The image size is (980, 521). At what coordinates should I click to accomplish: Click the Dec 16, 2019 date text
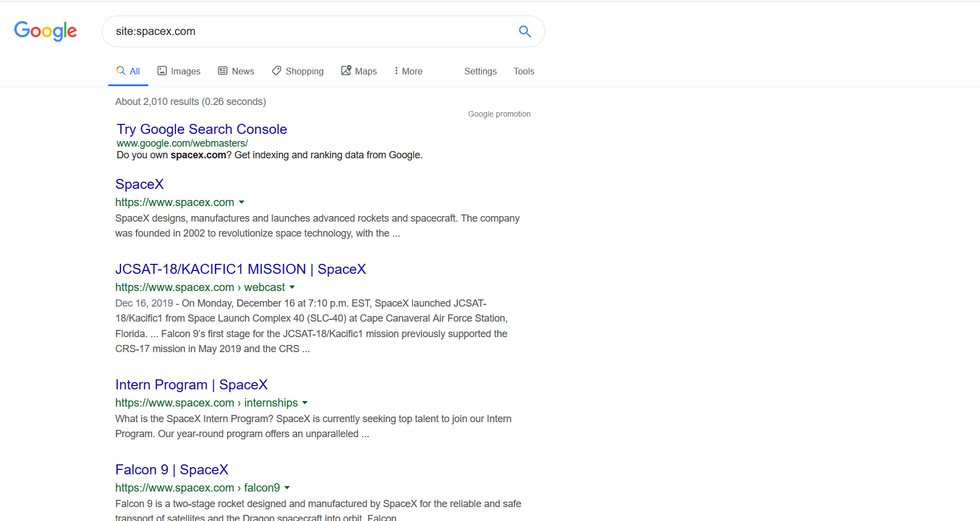[x=144, y=303]
